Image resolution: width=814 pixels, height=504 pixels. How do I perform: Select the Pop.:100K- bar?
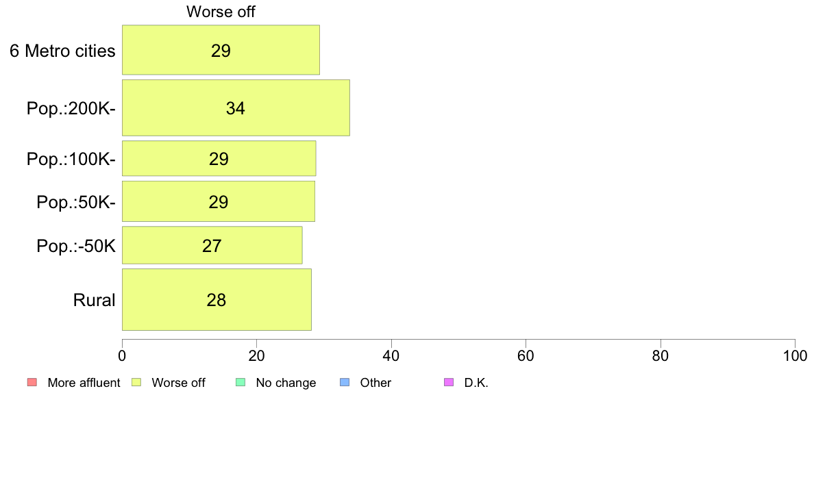pos(219,158)
